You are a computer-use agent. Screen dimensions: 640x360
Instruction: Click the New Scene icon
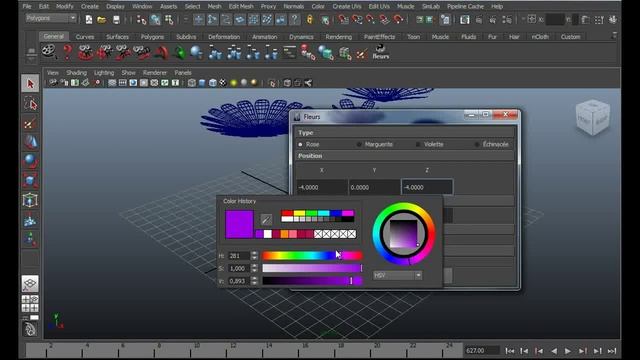coord(89,20)
